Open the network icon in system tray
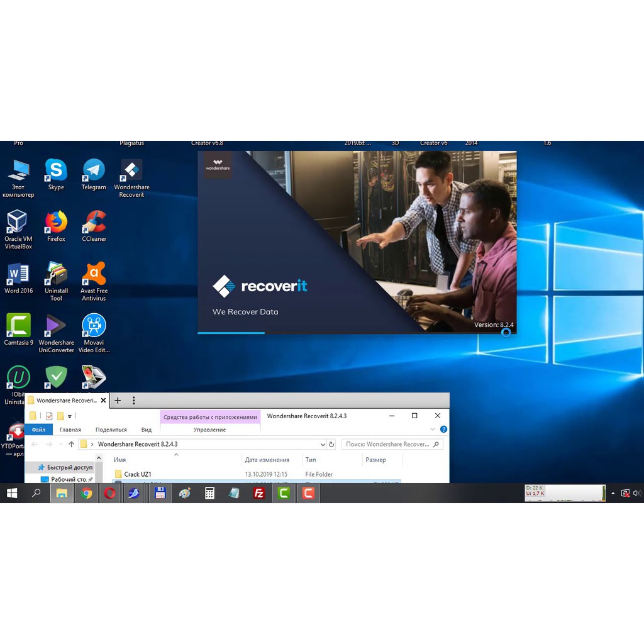The width and height of the screenshot is (644, 644). click(625, 493)
